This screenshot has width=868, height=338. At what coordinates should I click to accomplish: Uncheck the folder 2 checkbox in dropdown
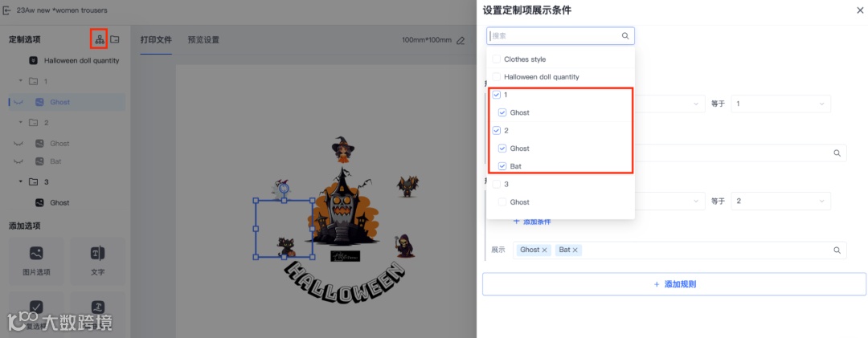pyautogui.click(x=497, y=131)
